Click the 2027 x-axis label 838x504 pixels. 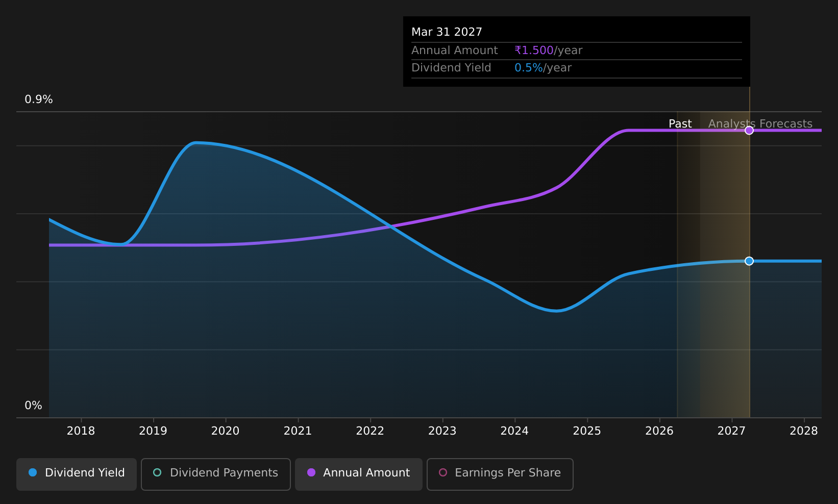[731, 431]
